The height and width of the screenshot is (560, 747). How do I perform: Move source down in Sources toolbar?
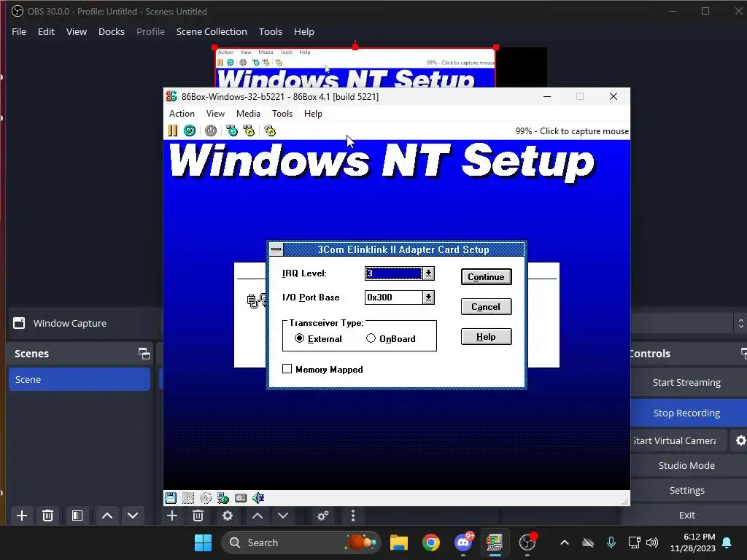(283, 516)
